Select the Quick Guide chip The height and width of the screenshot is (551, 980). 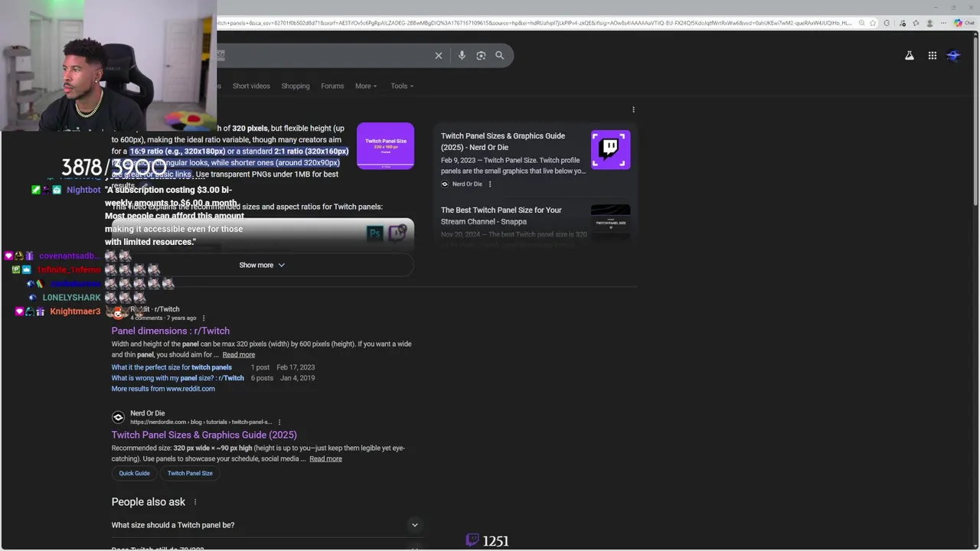tap(135, 473)
